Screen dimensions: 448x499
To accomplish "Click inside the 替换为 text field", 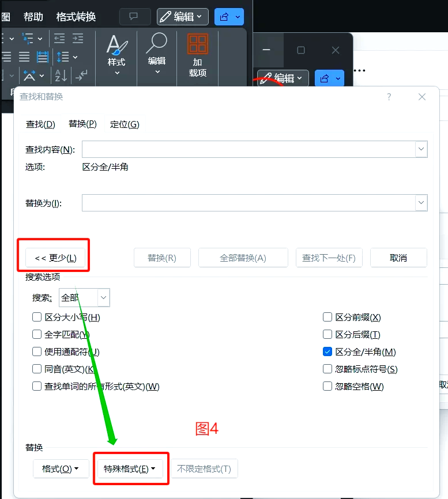I will click(x=248, y=203).
